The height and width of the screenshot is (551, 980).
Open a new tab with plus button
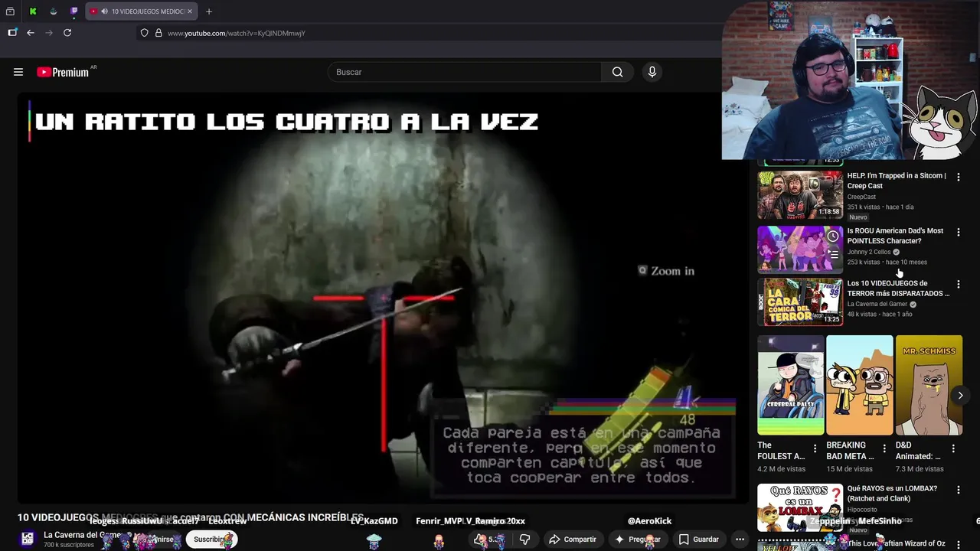[x=209, y=11]
